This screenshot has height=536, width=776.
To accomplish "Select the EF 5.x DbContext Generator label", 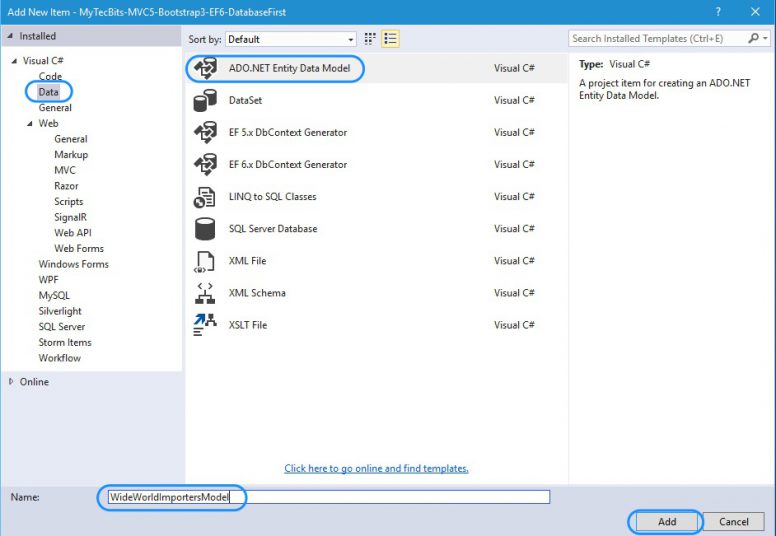I will click(x=288, y=133).
